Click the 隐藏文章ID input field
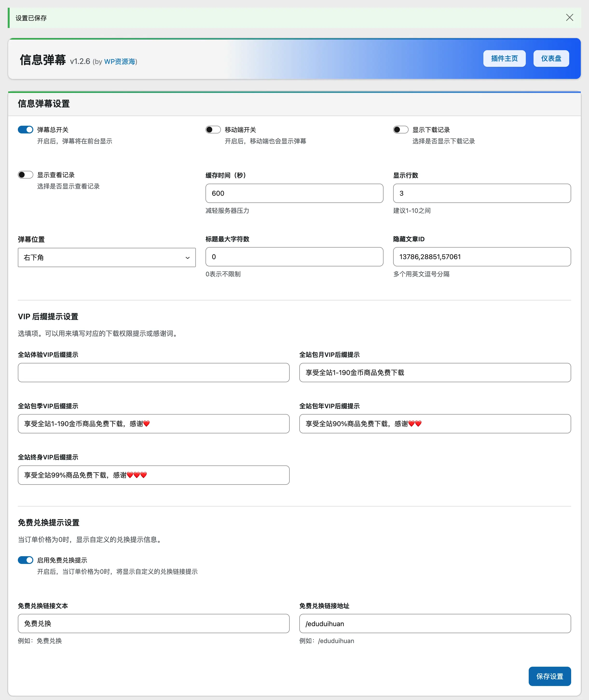The width and height of the screenshot is (589, 700). coord(482,256)
